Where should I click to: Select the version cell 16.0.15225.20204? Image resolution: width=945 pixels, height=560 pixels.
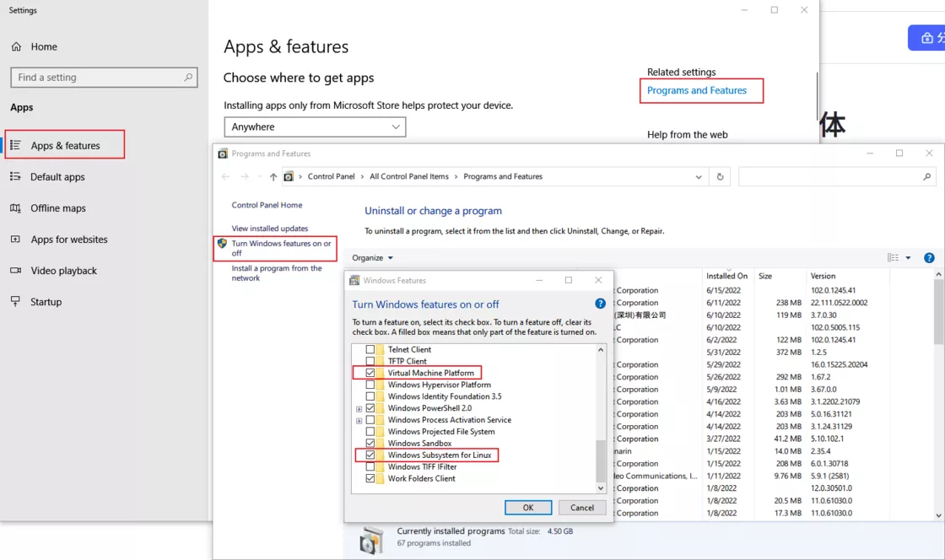[x=839, y=365]
